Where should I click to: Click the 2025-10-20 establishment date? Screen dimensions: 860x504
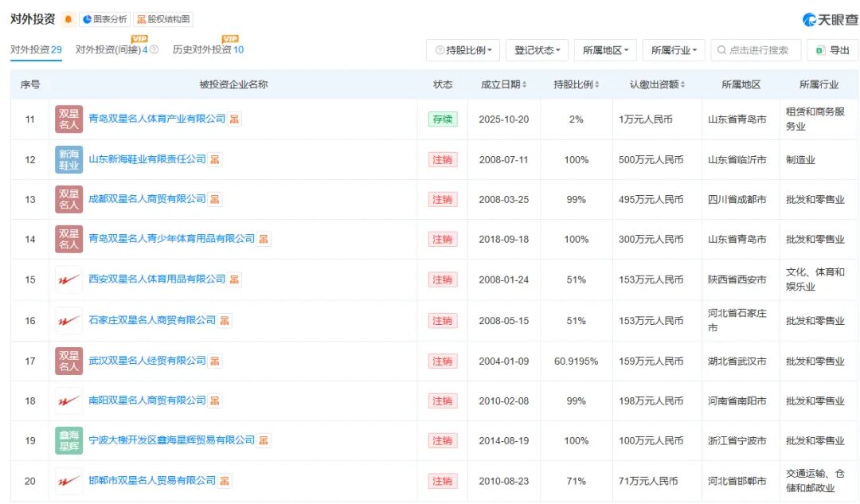[503, 119]
